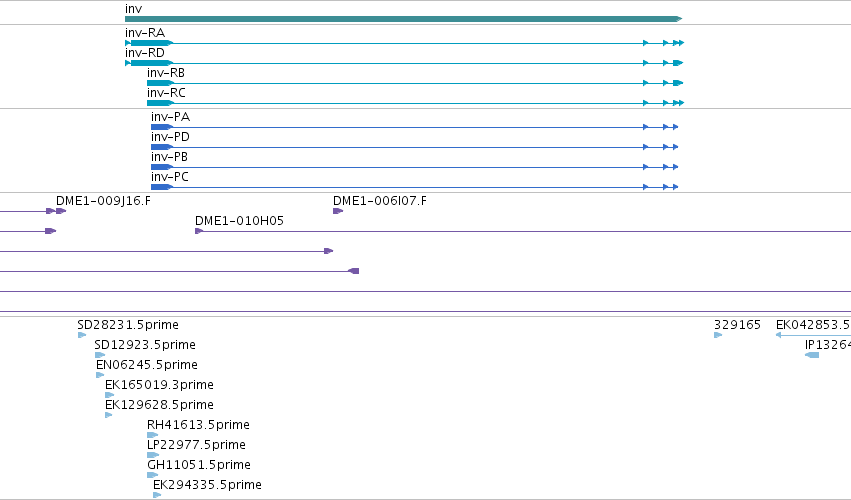Click the SD28231.5prime arrow glyph
Viewport: 851px width, 500px height.
(82, 335)
